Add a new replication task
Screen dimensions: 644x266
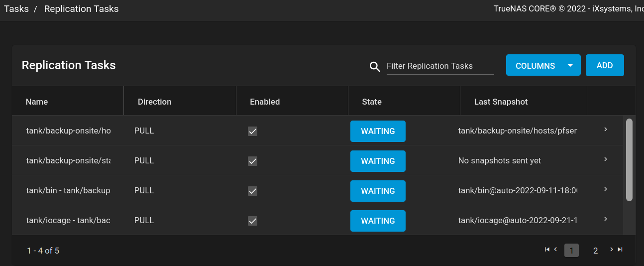605,65
